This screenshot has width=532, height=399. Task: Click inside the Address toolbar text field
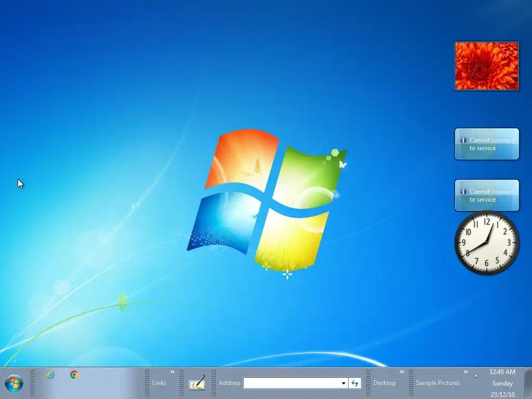(292, 383)
